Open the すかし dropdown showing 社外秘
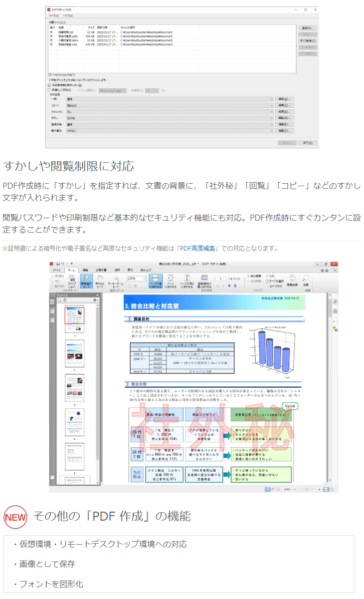This screenshot has height=599, width=364. pyautogui.click(x=170, y=118)
